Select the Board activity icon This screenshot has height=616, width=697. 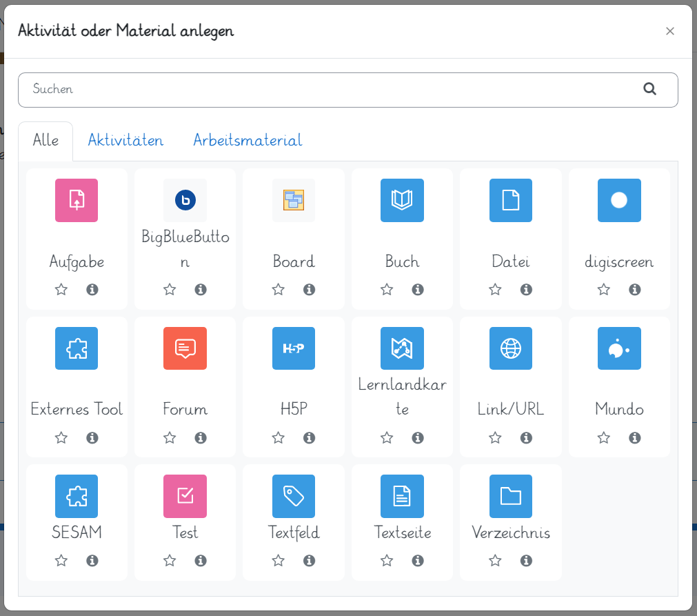point(293,201)
